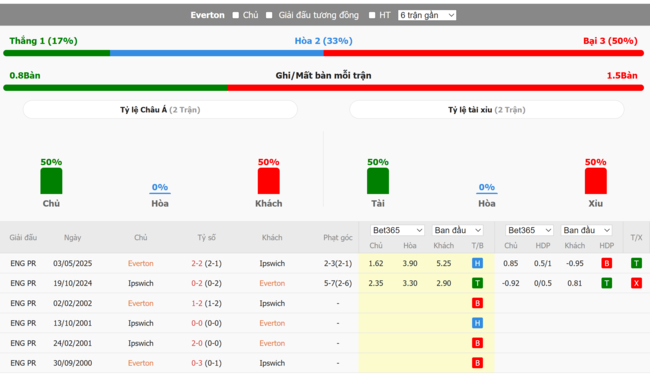Click the 0.81 away handicap odds

(x=575, y=283)
